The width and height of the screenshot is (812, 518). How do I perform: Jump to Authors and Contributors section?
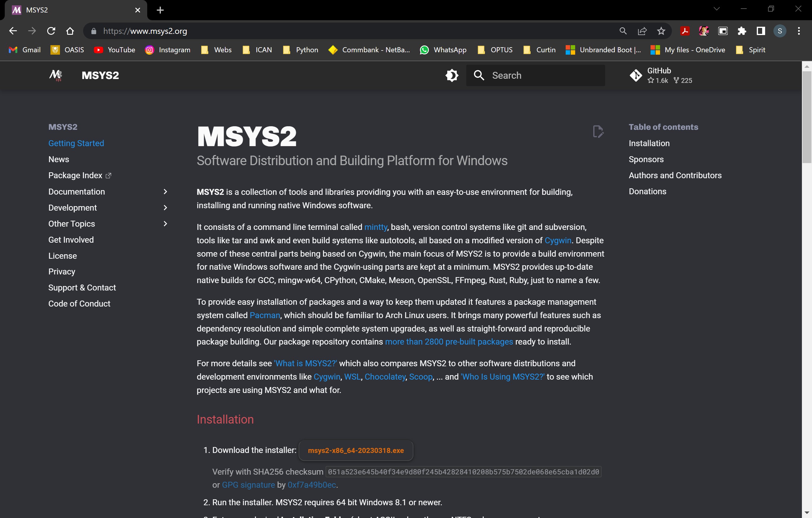tap(675, 176)
